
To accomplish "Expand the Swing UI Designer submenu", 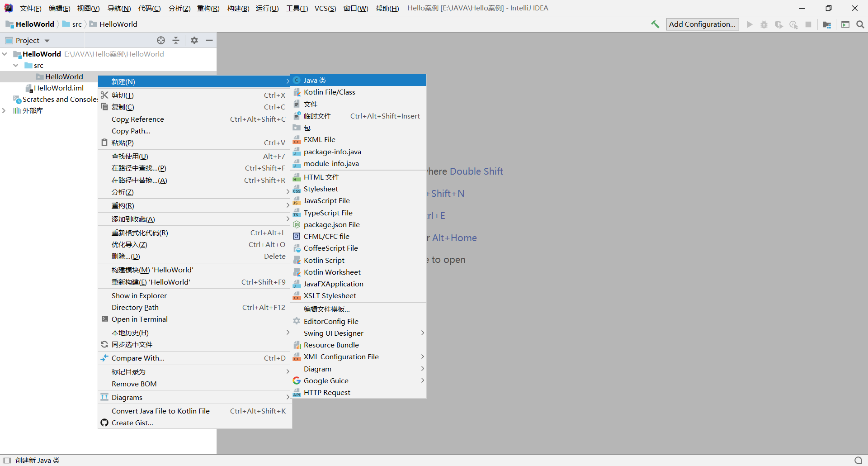I will [358, 333].
